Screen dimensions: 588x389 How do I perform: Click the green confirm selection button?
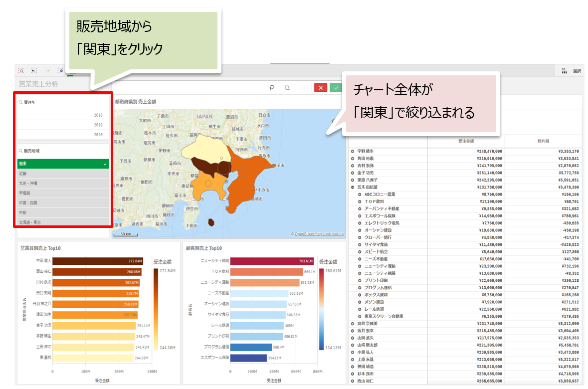click(x=336, y=88)
